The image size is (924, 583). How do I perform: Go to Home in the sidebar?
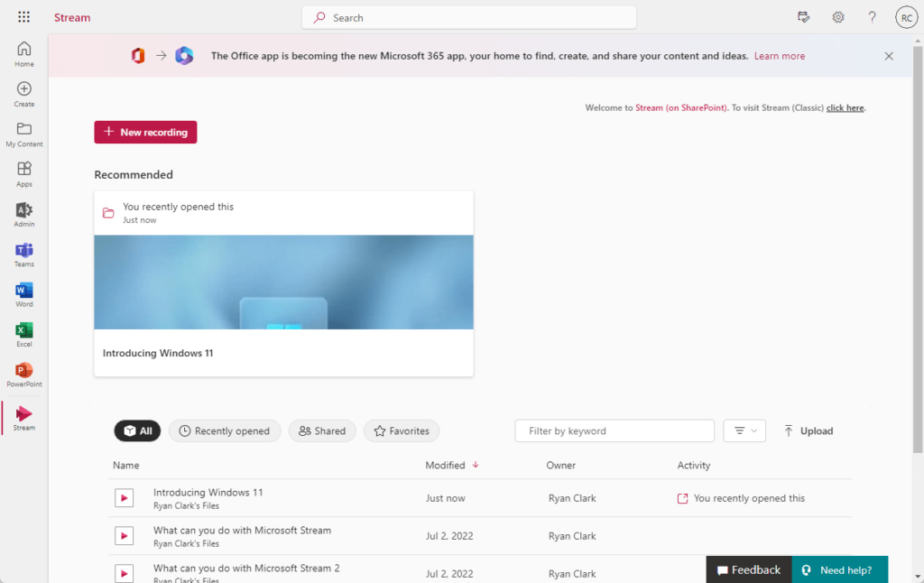pyautogui.click(x=24, y=54)
